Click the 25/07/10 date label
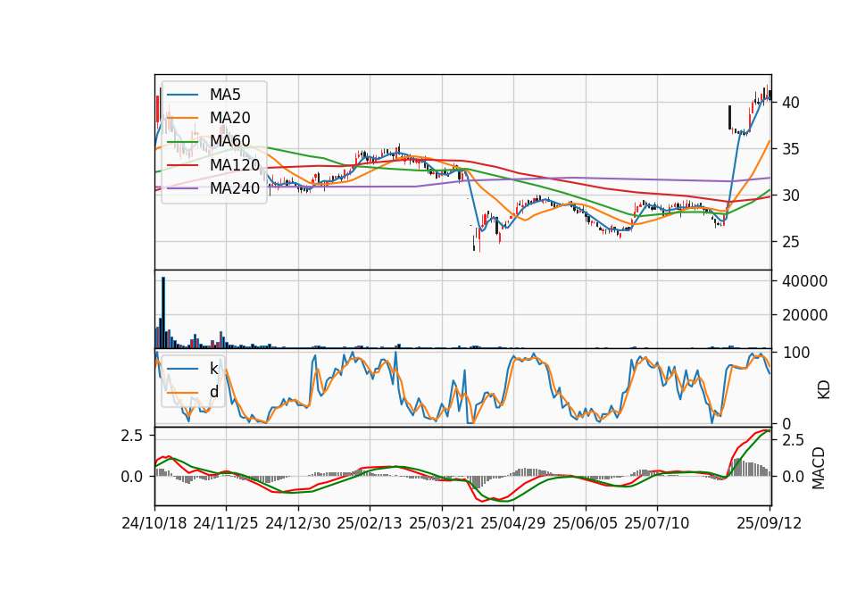The image size is (857, 616). pos(657,523)
